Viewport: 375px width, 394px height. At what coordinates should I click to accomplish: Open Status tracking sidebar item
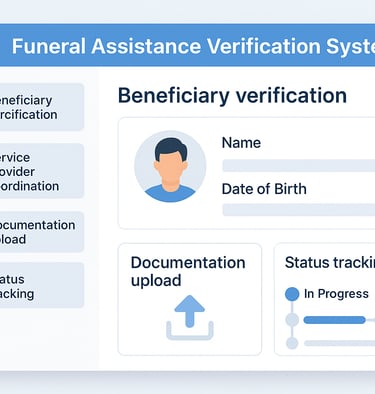pyautogui.click(x=41, y=285)
